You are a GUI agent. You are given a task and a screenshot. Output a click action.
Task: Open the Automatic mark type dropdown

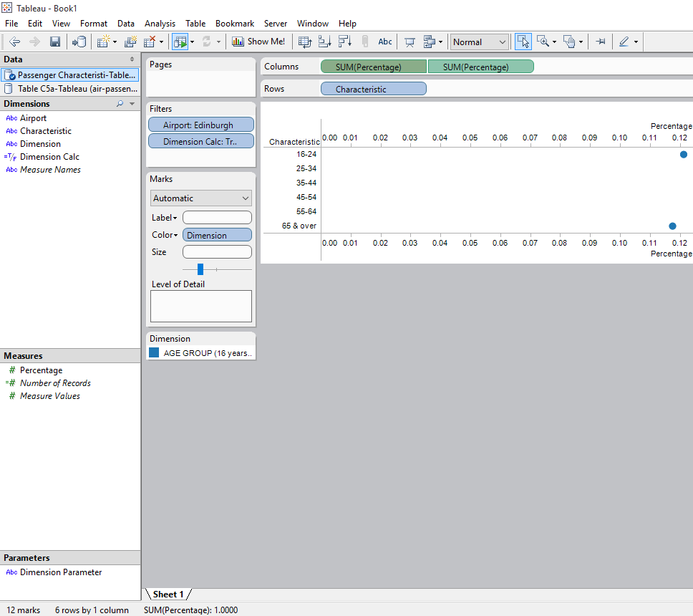tap(201, 198)
